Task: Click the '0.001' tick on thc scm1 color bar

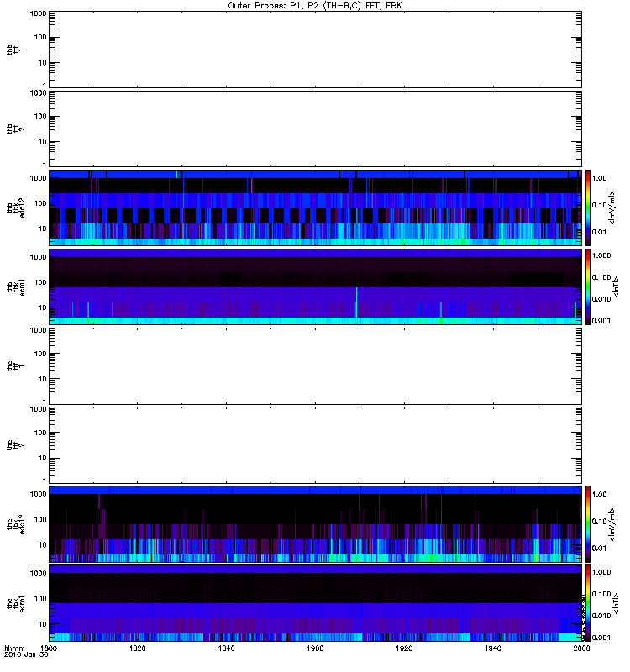Action: coord(601,638)
